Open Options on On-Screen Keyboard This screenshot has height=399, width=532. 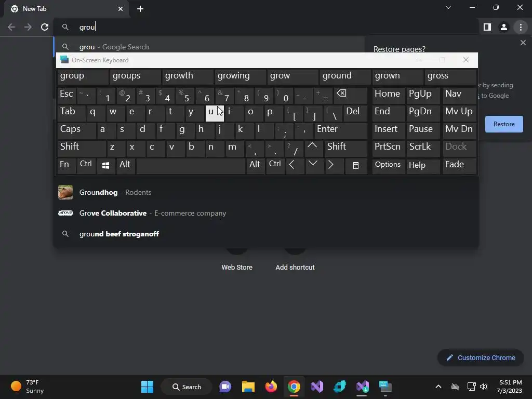pos(388,166)
